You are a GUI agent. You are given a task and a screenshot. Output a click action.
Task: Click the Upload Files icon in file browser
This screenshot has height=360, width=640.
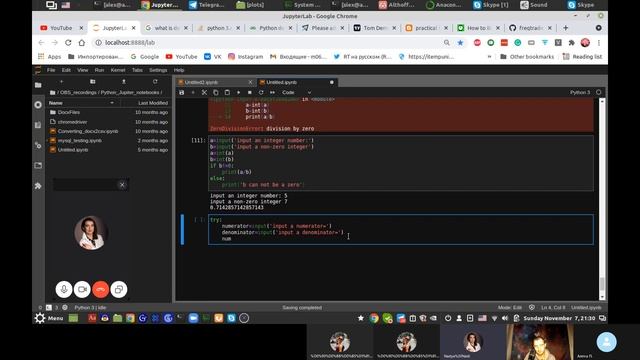coord(124,82)
